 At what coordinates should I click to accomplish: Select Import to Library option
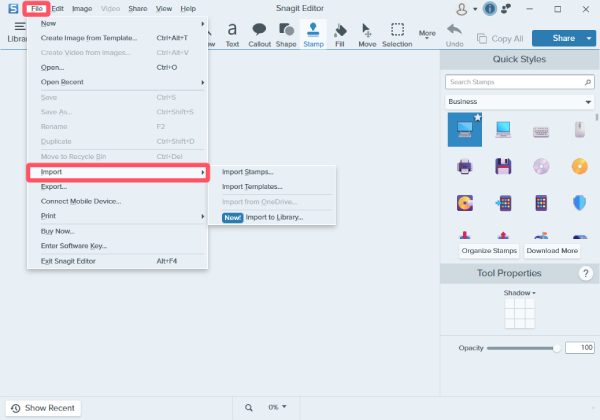pos(272,217)
